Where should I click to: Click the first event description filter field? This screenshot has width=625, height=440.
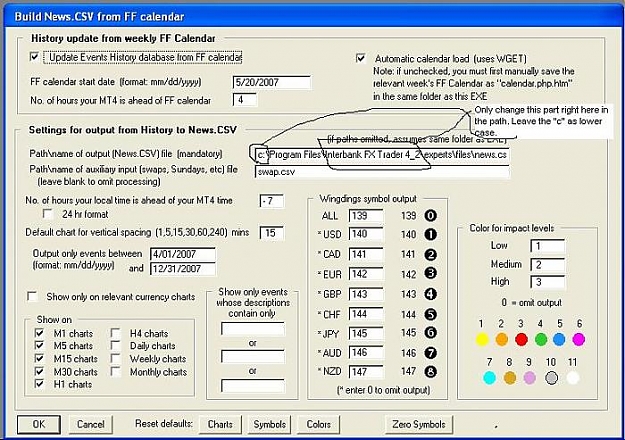(253, 329)
